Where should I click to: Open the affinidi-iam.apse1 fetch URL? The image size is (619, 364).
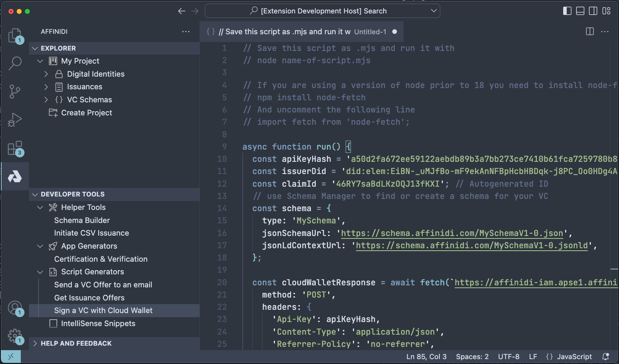(x=536, y=282)
